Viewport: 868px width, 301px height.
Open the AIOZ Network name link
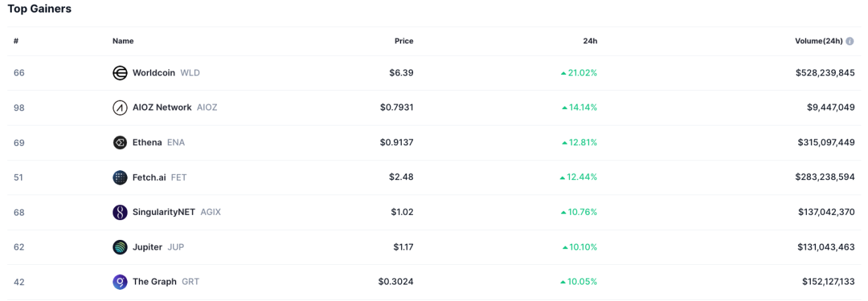[162, 108]
